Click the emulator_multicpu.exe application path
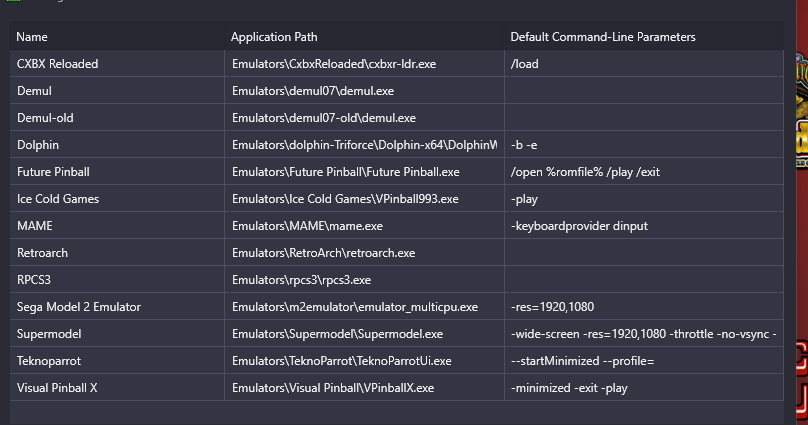 pos(355,307)
